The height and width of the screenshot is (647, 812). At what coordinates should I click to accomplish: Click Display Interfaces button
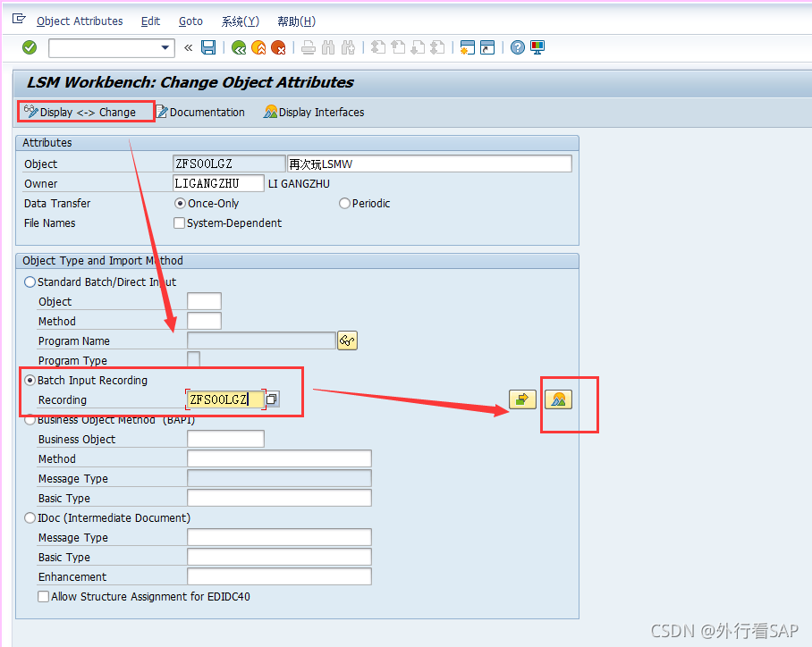click(314, 112)
